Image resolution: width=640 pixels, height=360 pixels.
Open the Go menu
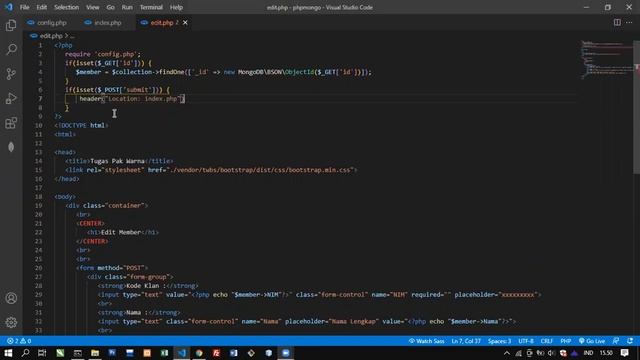pyautogui.click(x=110, y=7)
